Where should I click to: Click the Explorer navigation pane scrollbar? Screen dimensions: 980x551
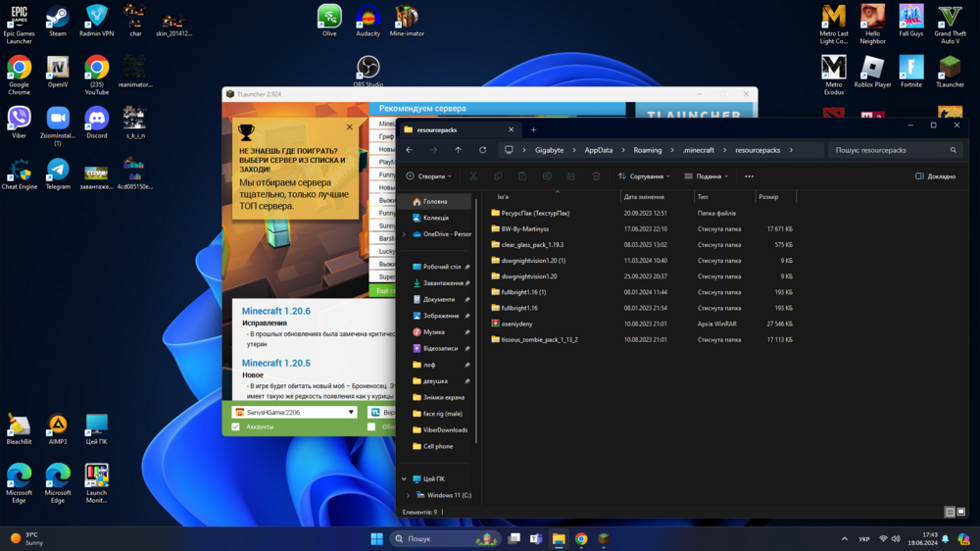[x=476, y=321]
